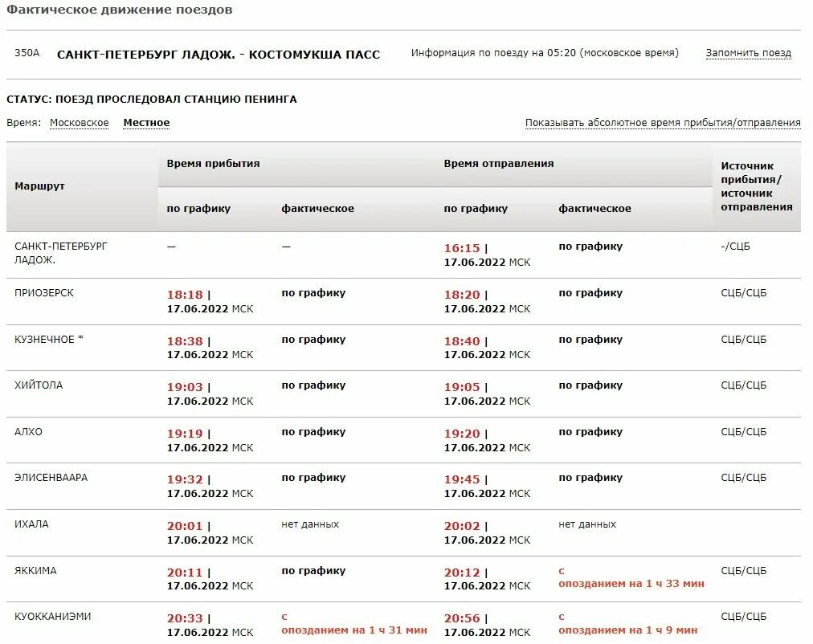The height and width of the screenshot is (644, 813).
Task: Click the Маршрут column header
Action: click(x=40, y=186)
